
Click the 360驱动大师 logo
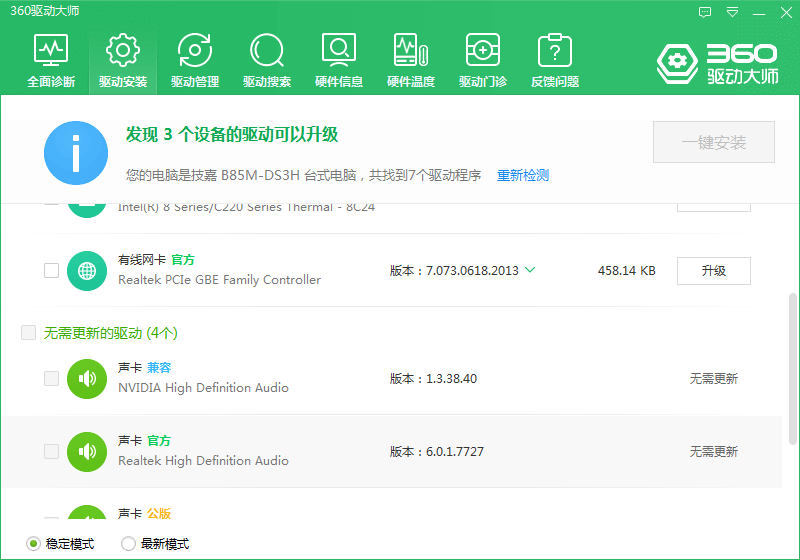coord(717,63)
